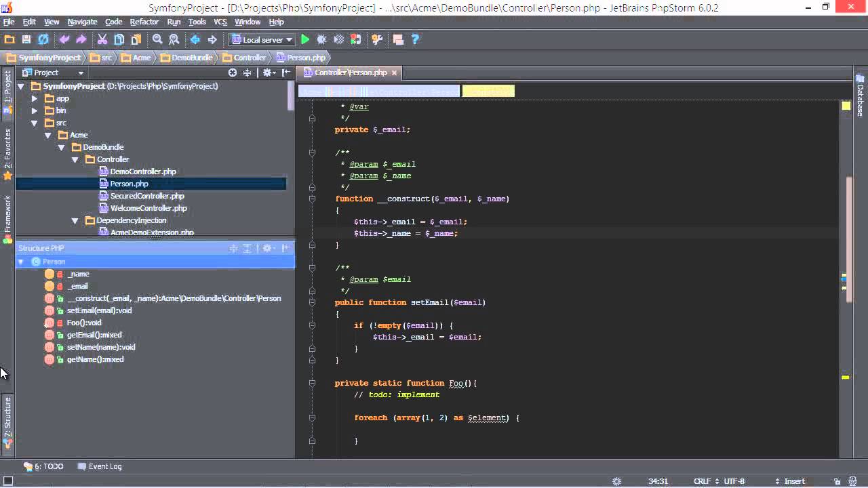868x488 pixels.
Task: Open the Local server run configuration dropdown
Action: pos(262,40)
